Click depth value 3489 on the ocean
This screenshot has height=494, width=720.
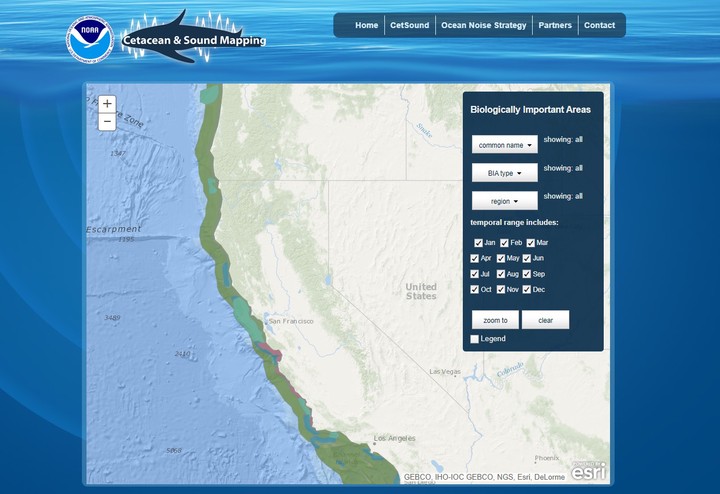click(x=112, y=318)
